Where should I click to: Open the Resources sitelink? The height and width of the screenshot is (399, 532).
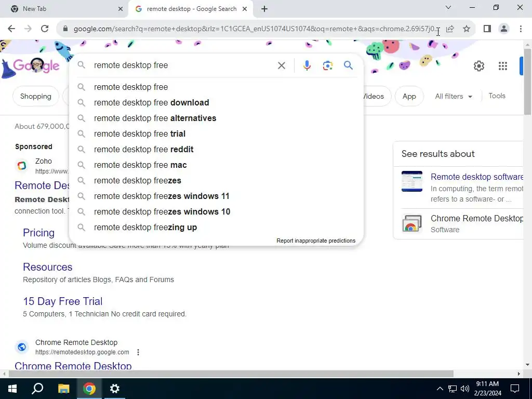click(x=47, y=267)
